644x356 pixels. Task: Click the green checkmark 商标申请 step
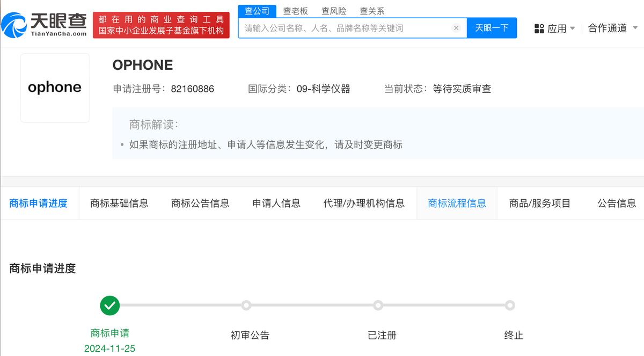[x=110, y=306]
